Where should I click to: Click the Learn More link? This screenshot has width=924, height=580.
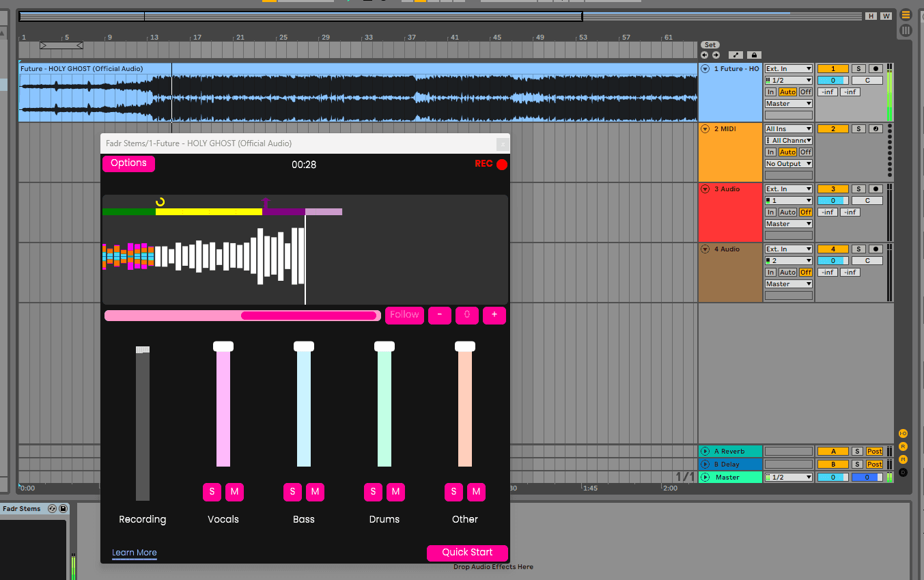(x=134, y=553)
